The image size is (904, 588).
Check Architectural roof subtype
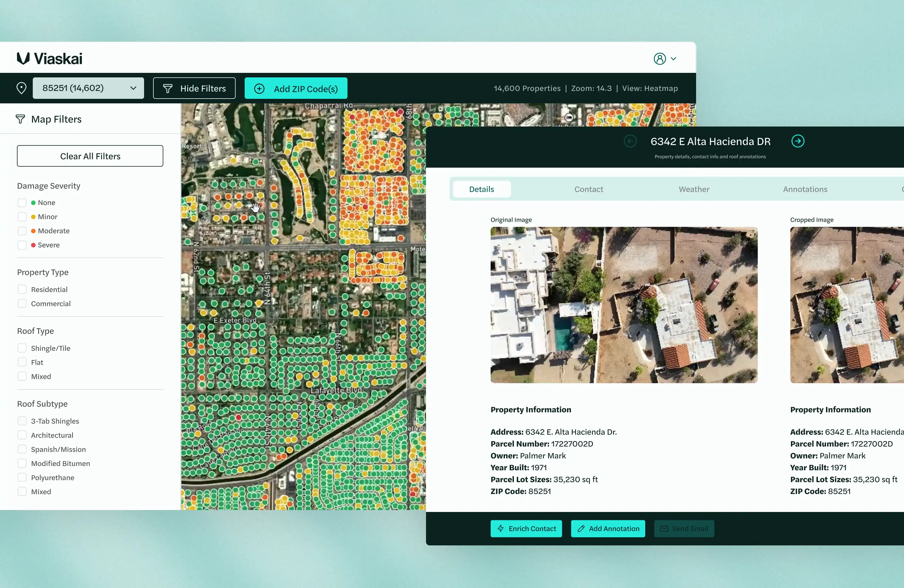22,435
